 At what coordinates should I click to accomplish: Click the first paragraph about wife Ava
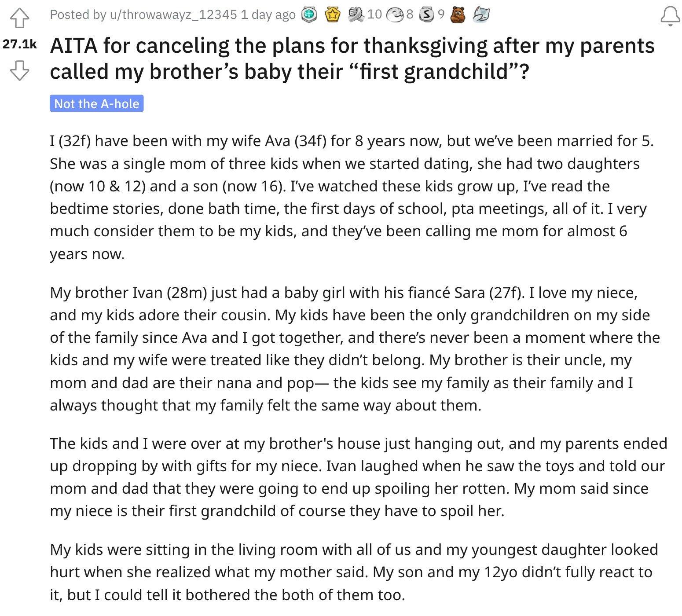point(352,198)
